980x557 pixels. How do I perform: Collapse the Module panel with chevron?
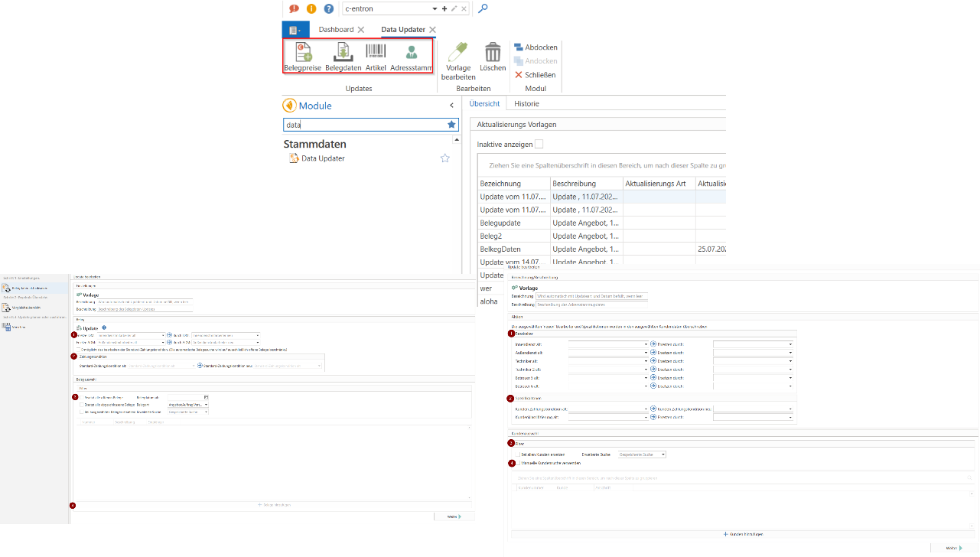451,106
